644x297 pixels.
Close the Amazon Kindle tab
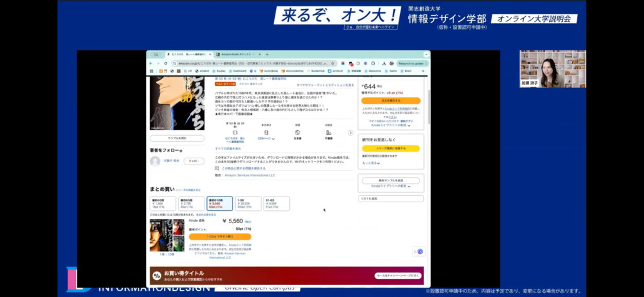[260, 54]
